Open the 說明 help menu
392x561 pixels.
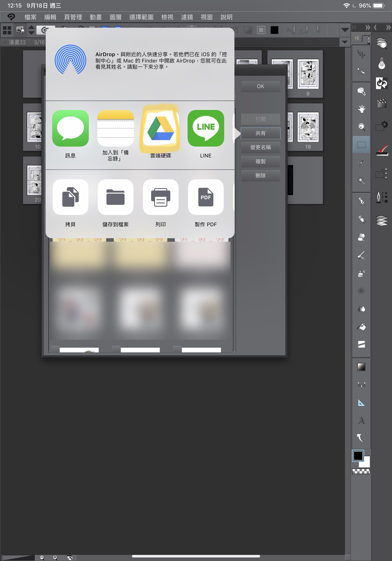click(227, 17)
